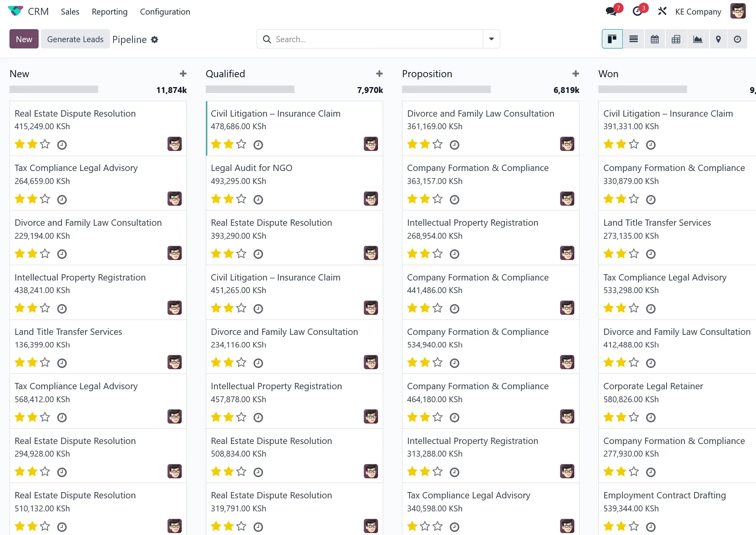
Task: Click the 11,874k New column total
Action: tap(171, 90)
